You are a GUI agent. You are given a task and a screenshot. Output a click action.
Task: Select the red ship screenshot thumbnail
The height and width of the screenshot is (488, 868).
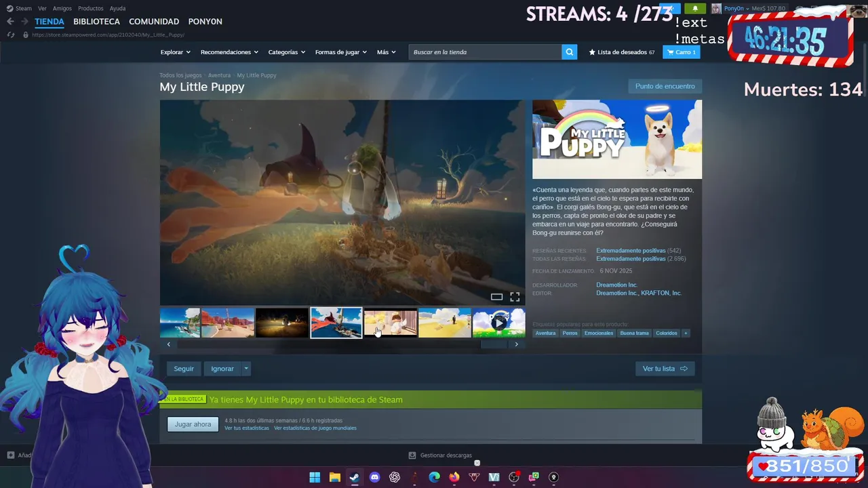click(336, 323)
